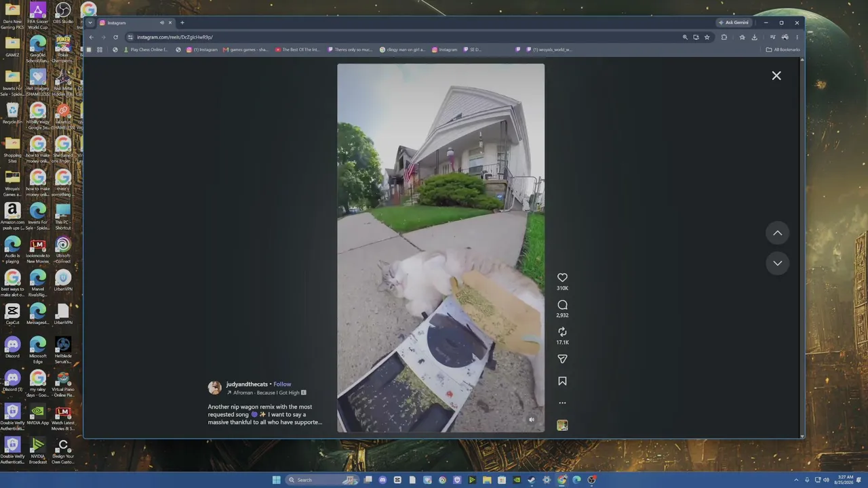This screenshot has height=488, width=868.
Task: Open OBS Studio from the taskbar
Action: (x=591, y=480)
